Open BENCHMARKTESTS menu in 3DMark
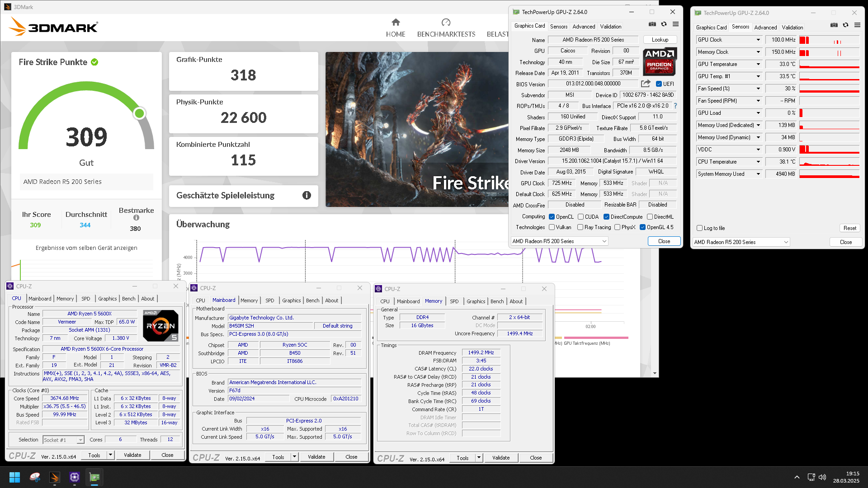 (446, 34)
